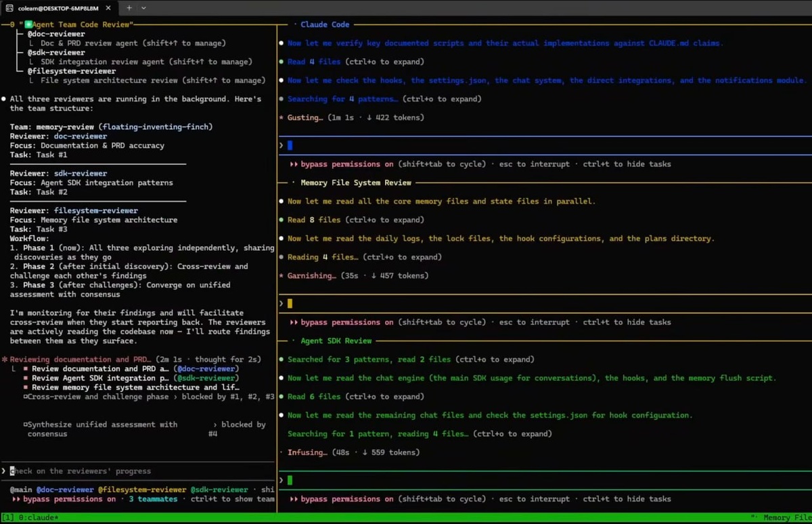Click 'Focus: Documentation & PRD accuracy' line

[87, 145]
